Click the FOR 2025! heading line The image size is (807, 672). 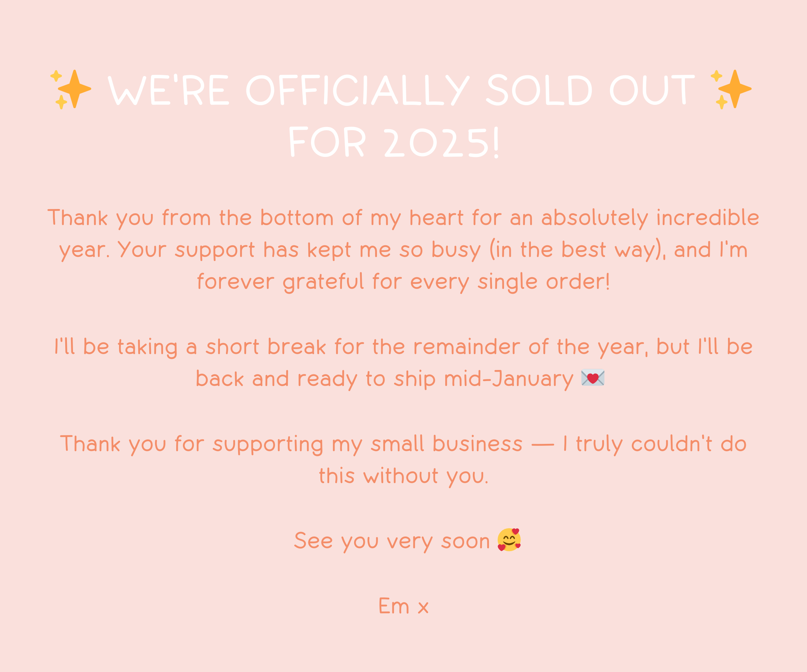pos(394,143)
